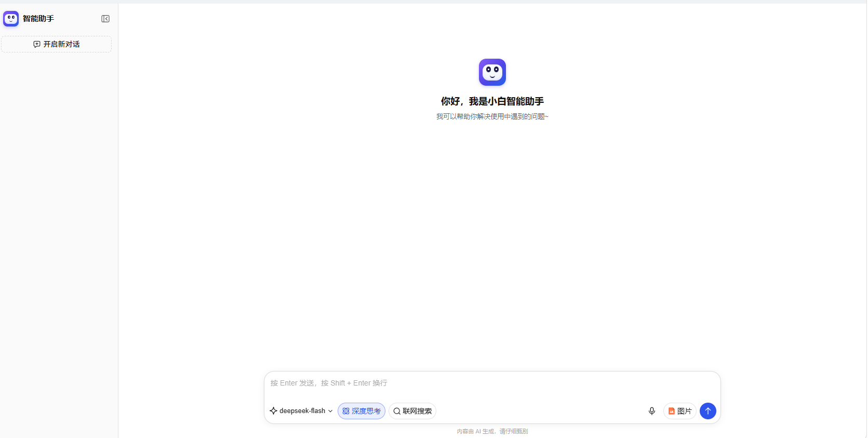Focus the message input field

coord(492,383)
